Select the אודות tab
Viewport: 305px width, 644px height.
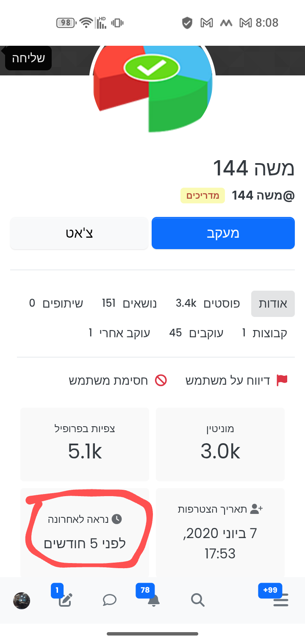pyautogui.click(x=273, y=303)
